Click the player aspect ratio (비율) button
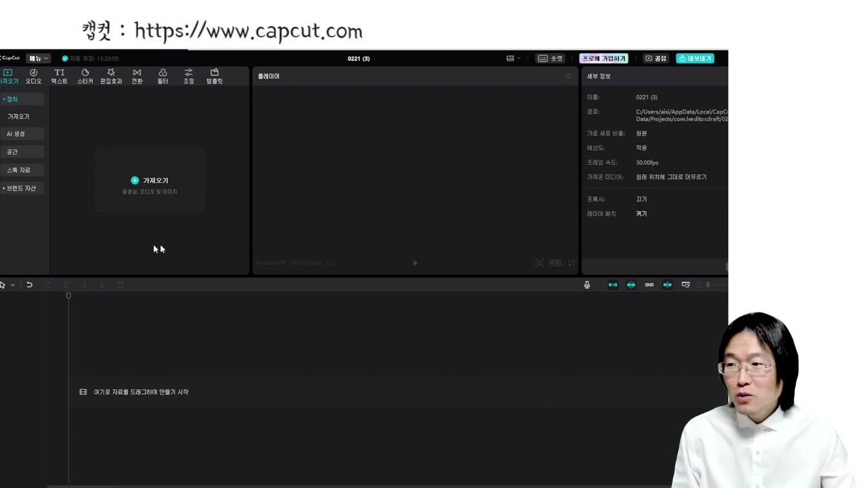Image resolution: width=868 pixels, height=488 pixels. click(555, 263)
